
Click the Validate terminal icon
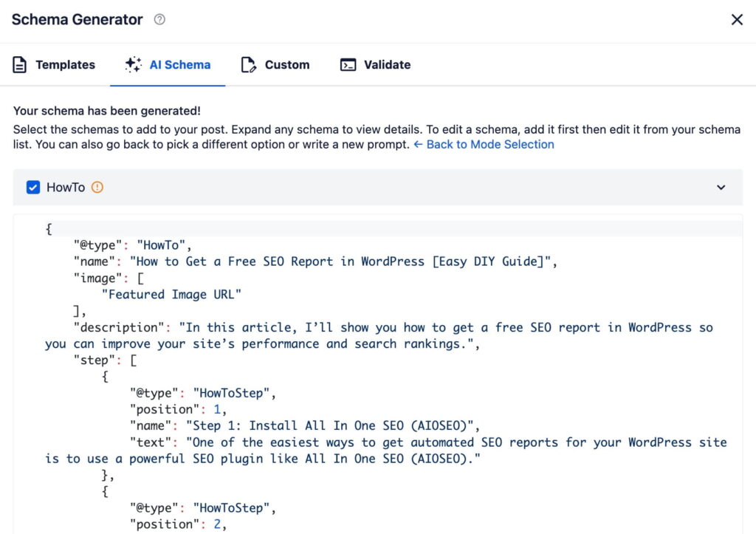click(x=348, y=65)
